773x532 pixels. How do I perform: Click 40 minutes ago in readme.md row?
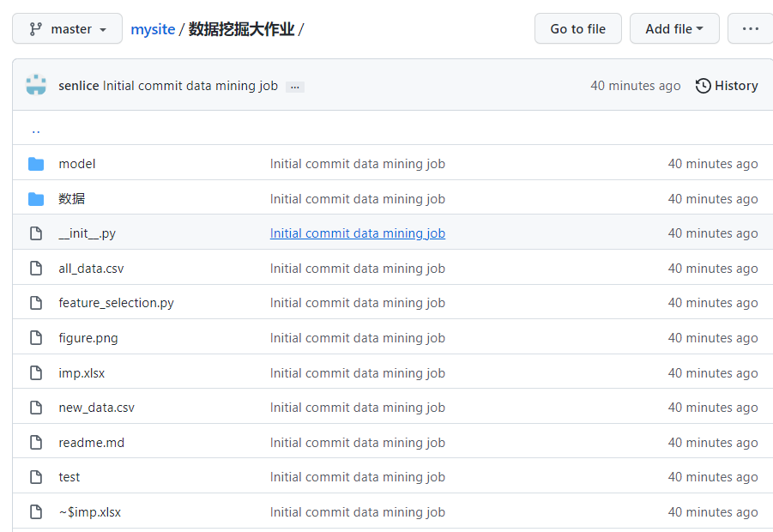coord(713,443)
